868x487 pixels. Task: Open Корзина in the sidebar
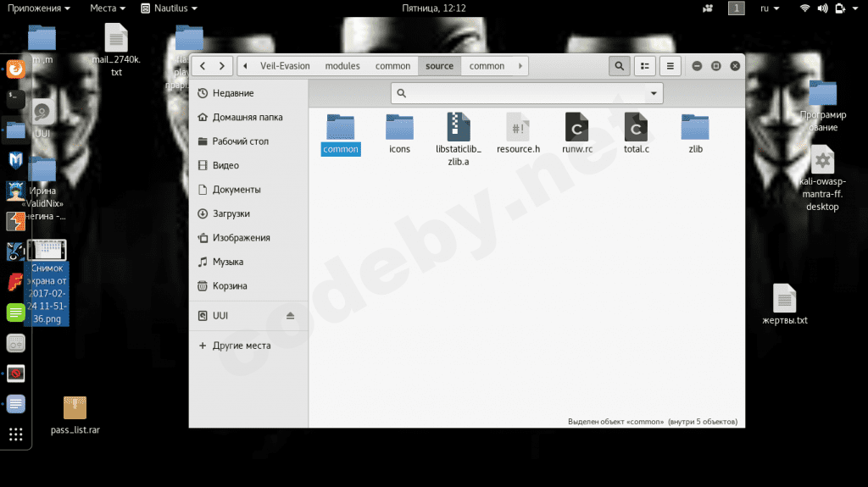point(248,286)
